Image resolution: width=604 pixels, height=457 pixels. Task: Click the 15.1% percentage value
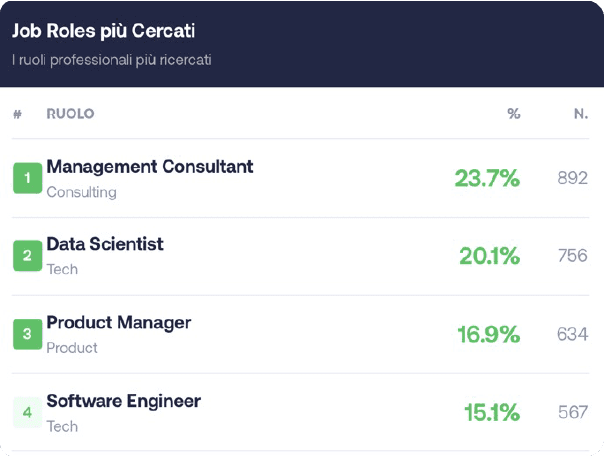491,412
